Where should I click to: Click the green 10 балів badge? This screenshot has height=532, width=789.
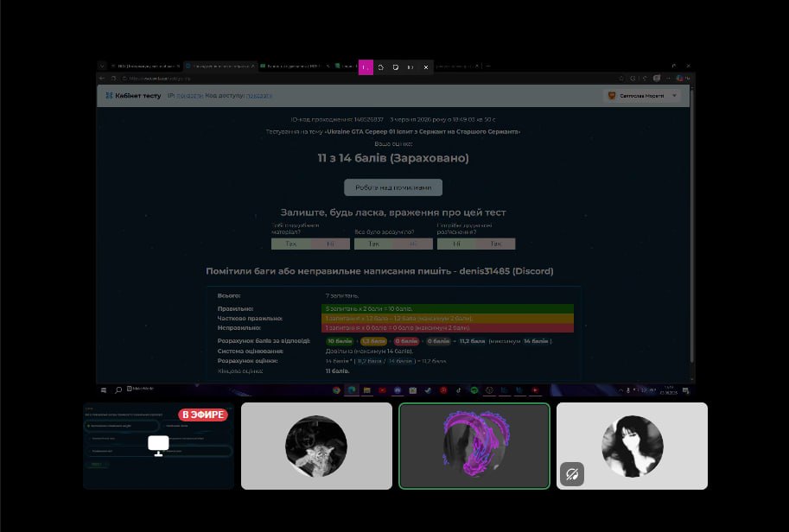pos(340,341)
